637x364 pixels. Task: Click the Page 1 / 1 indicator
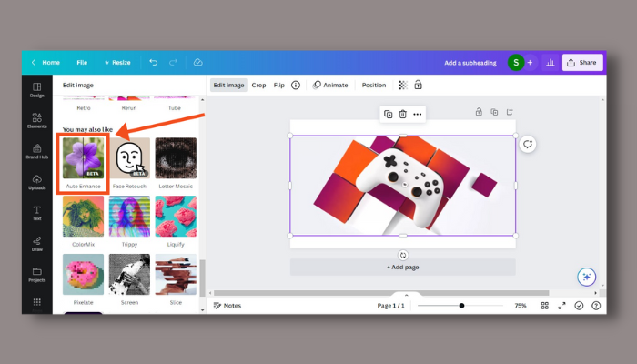click(390, 306)
